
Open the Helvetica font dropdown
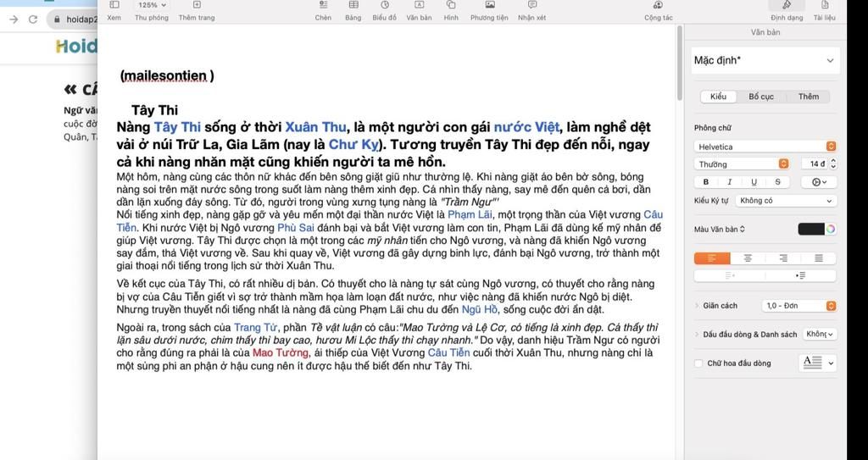(x=765, y=147)
